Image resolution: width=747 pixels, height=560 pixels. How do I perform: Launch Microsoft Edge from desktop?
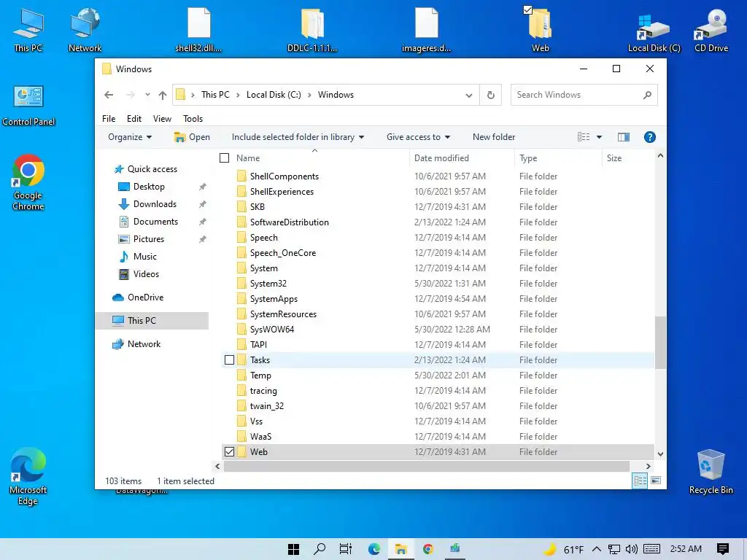[28, 477]
